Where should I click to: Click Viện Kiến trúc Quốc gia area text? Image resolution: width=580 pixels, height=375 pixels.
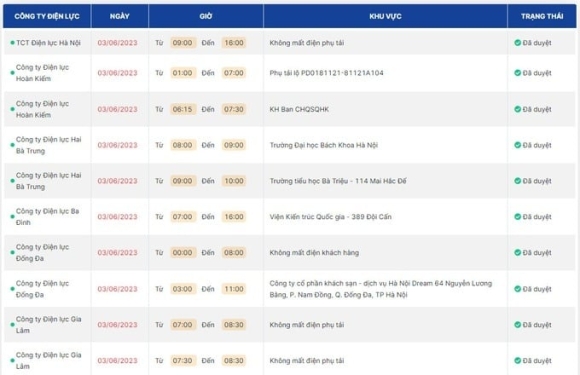(330, 217)
